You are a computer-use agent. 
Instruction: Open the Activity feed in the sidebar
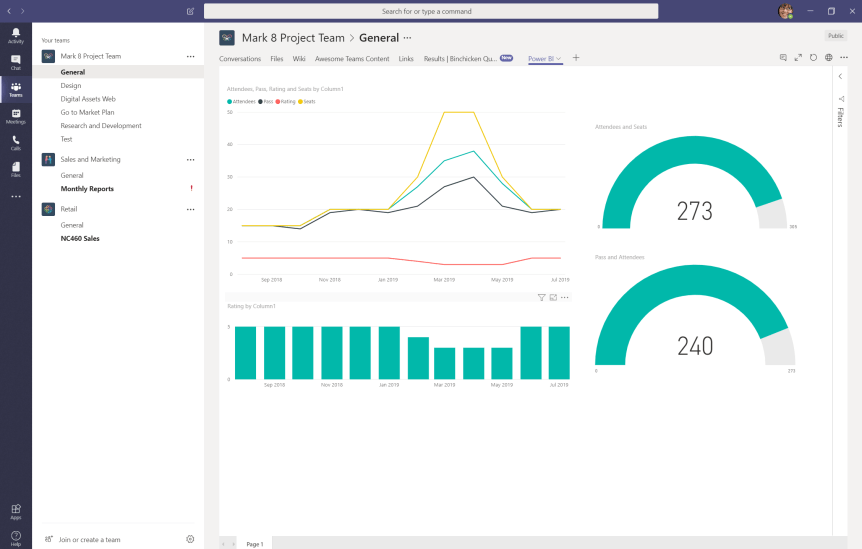(x=15, y=35)
